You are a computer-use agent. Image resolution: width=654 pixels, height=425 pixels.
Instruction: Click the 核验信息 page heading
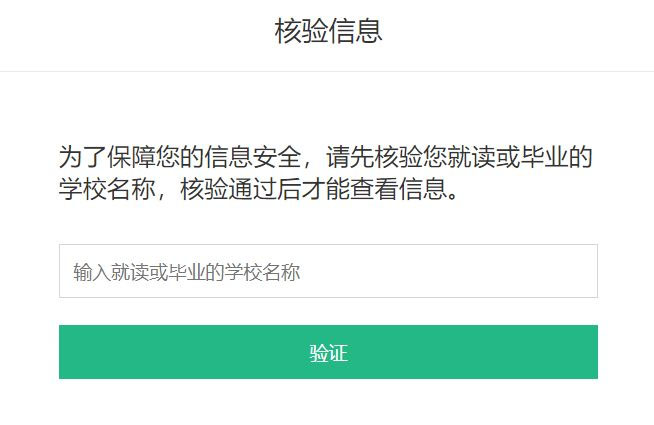[328, 31]
